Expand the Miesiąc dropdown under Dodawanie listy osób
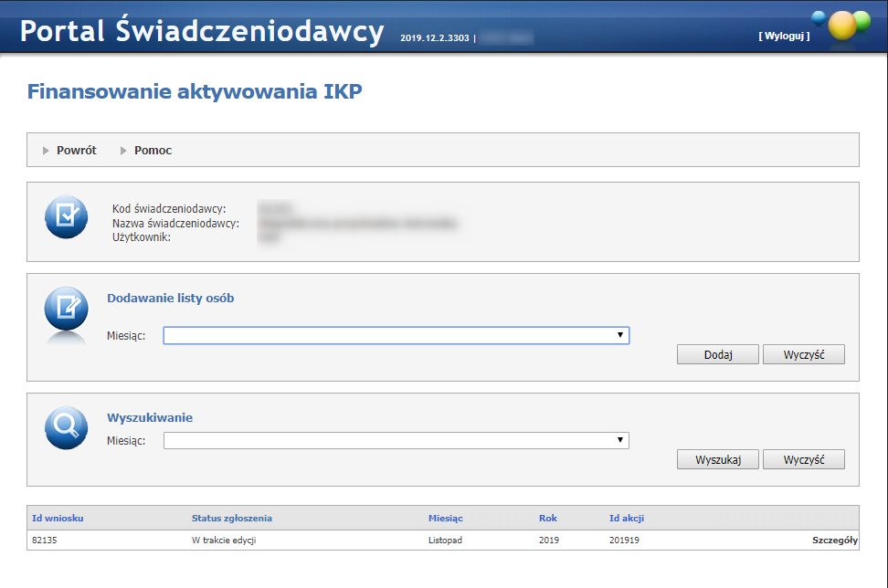This screenshot has height=588, width=888. pos(396,336)
